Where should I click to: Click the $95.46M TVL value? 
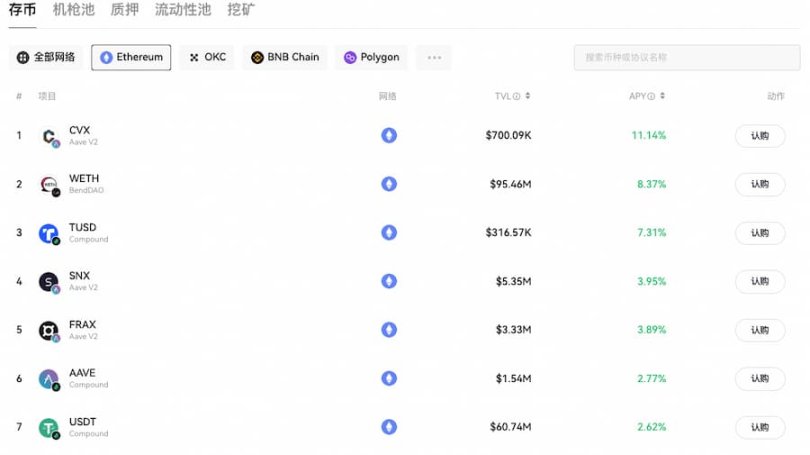tap(510, 184)
